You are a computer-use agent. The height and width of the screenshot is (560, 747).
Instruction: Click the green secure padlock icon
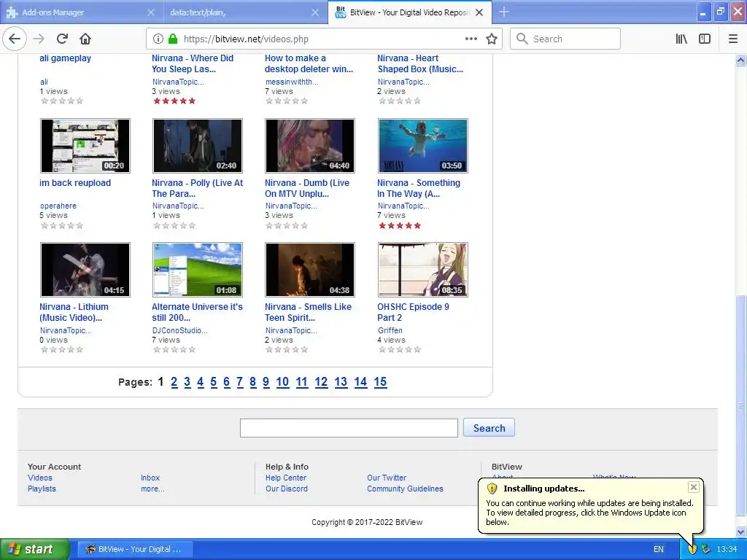[173, 39]
